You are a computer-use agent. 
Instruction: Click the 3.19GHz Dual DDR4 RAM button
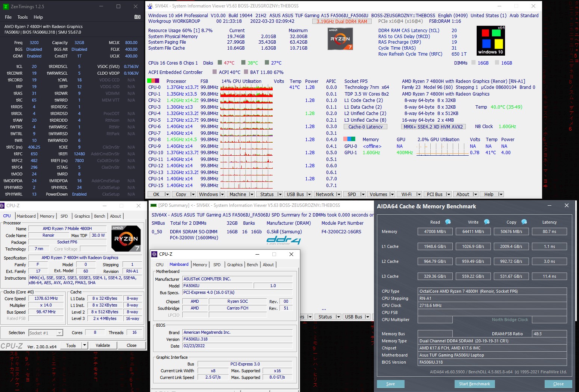pyautogui.click(x=342, y=21)
